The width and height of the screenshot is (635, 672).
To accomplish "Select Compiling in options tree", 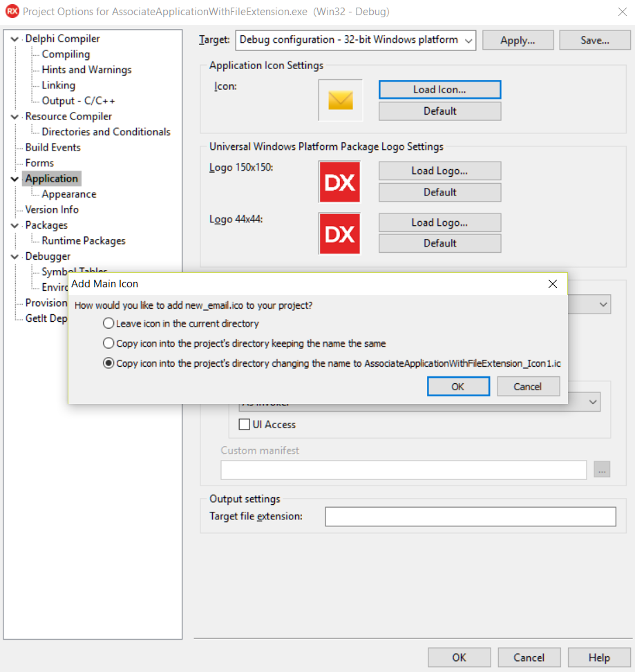I will pyautogui.click(x=66, y=54).
